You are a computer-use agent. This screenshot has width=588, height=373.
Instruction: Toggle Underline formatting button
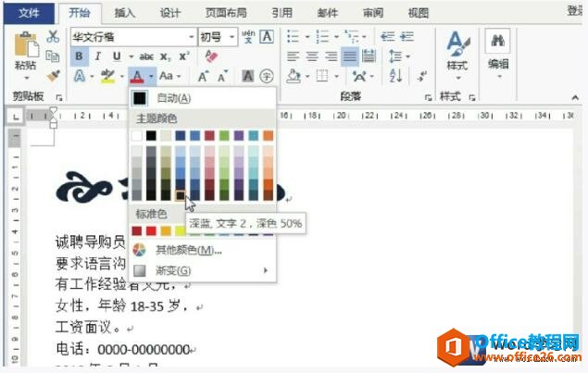[117, 56]
